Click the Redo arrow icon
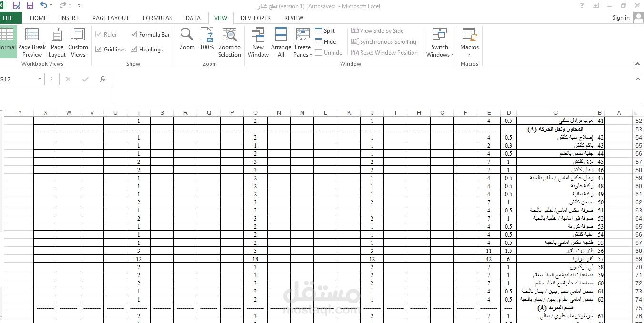Image resolution: width=644 pixels, height=323 pixels. point(63,6)
